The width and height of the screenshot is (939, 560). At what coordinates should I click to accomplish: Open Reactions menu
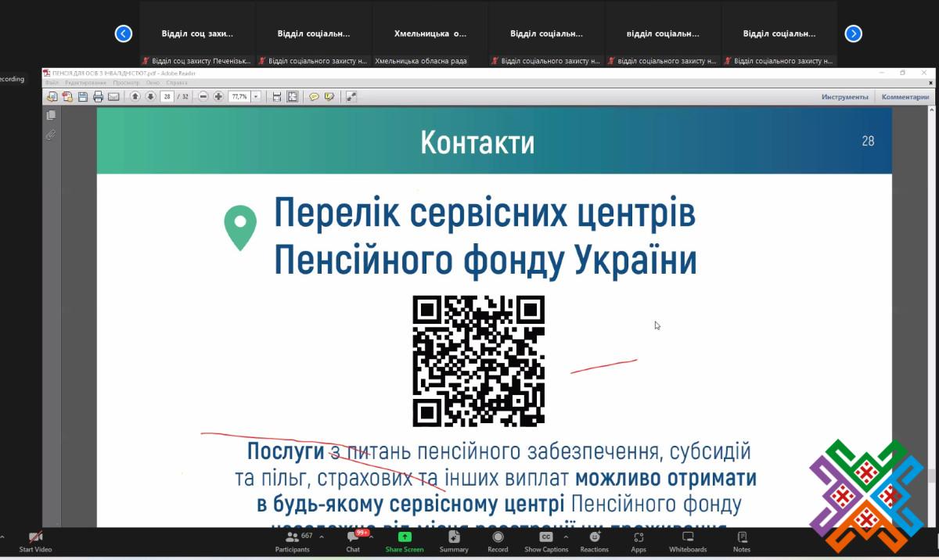point(595,541)
